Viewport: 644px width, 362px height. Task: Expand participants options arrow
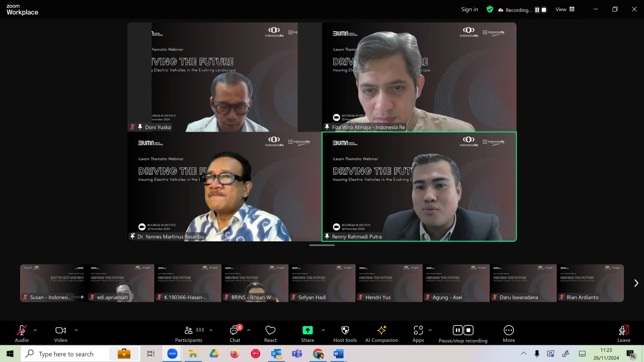[211, 330]
